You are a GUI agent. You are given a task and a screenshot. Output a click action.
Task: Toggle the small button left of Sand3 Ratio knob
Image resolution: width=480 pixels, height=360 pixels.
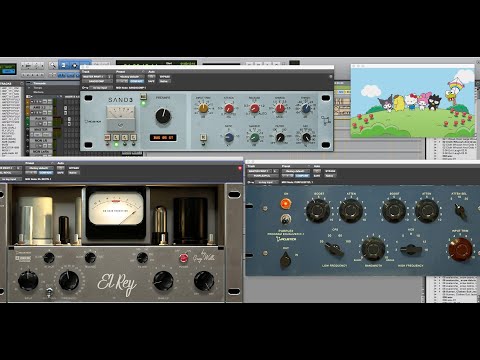(x=203, y=137)
